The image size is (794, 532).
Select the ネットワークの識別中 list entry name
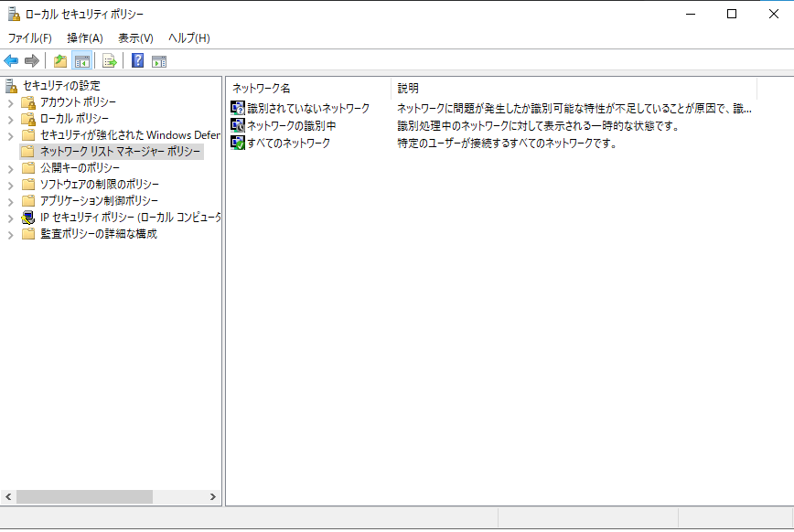pos(292,125)
